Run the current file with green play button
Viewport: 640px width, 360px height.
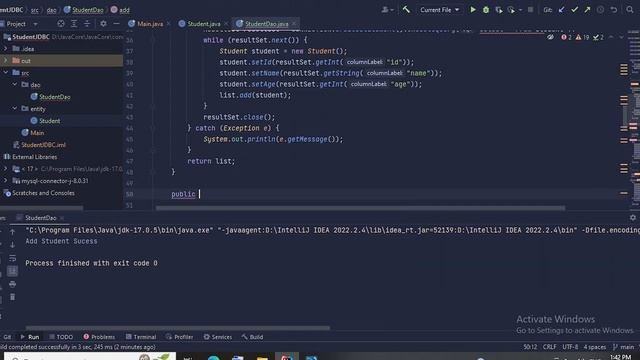coord(473,9)
